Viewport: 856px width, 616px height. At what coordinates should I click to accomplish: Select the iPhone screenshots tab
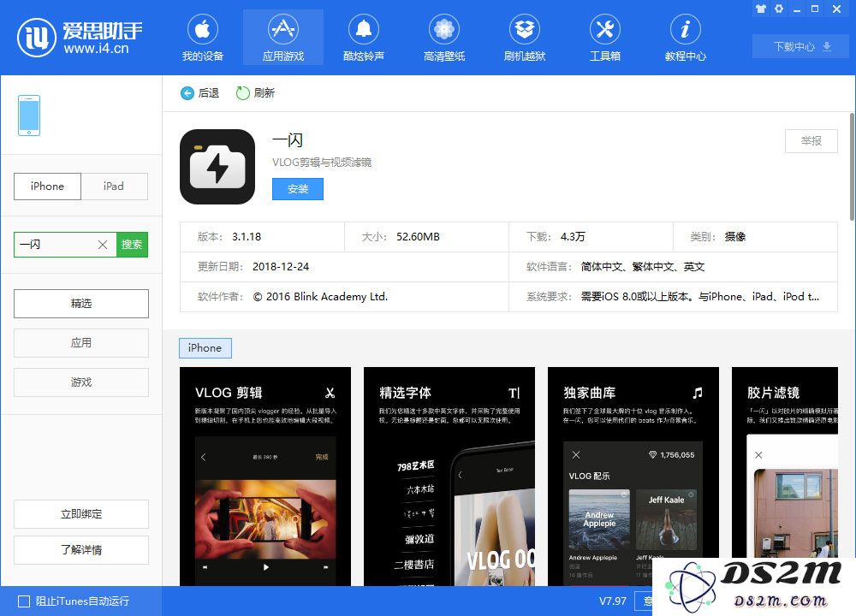tap(205, 348)
